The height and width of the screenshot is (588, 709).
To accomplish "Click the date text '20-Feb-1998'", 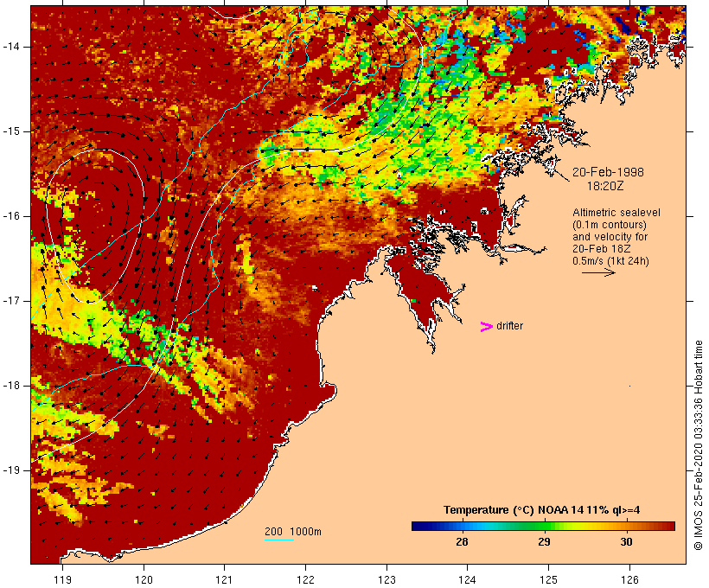I will pos(608,172).
